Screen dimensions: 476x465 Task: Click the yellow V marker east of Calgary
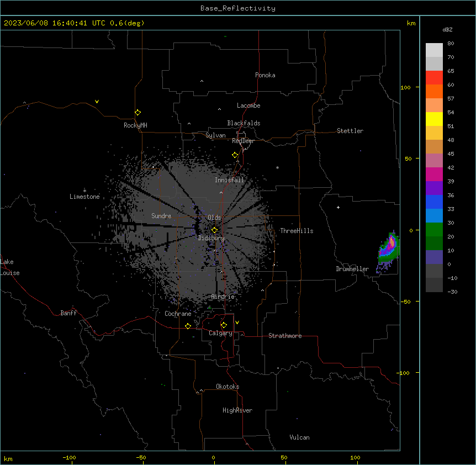coord(237,323)
